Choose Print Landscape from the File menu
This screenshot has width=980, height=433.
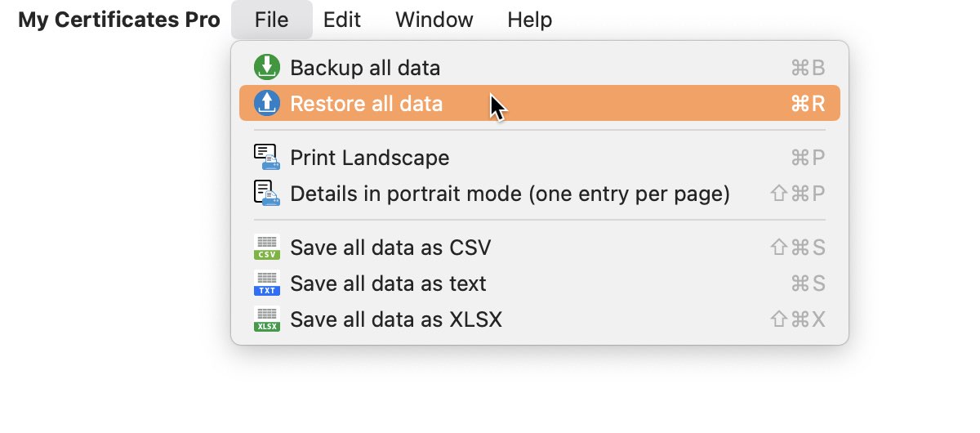click(x=540, y=157)
